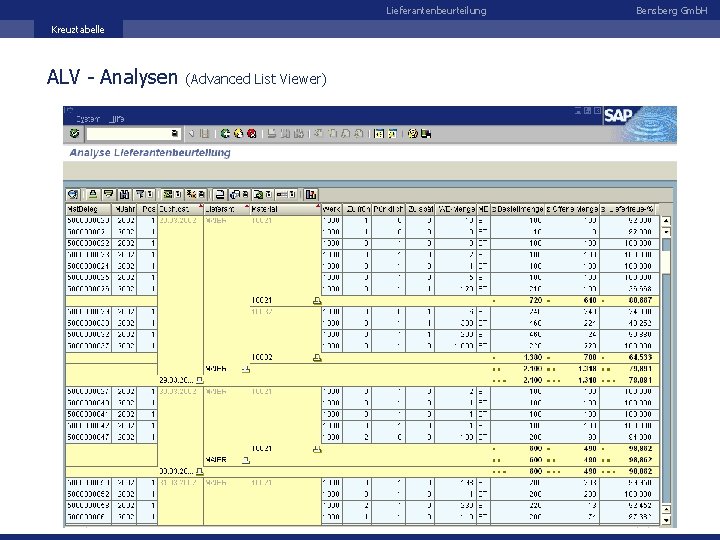
Task: Click the ALV Subtotals icon
Action: [192, 195]
